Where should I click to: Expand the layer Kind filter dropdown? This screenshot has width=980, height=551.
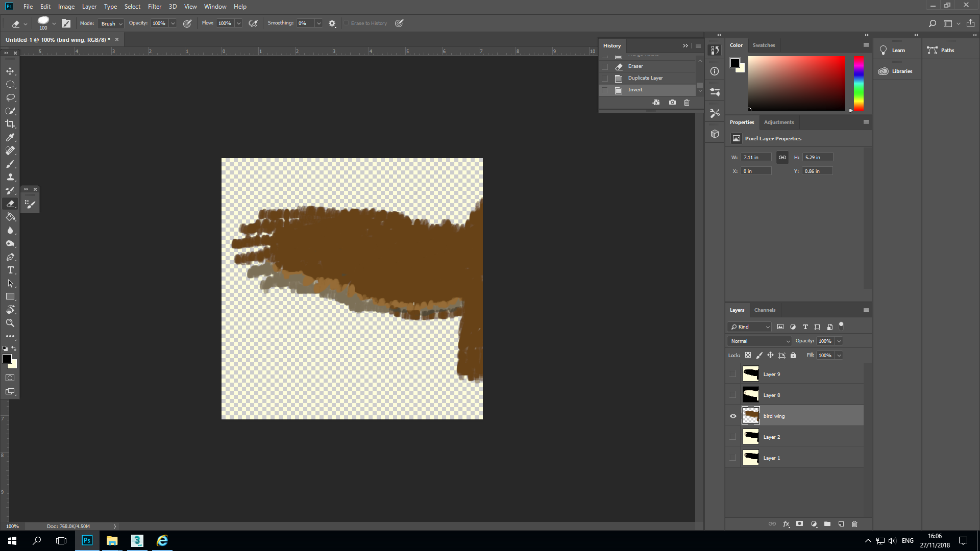pyautogui.click(x=749, y=327)
